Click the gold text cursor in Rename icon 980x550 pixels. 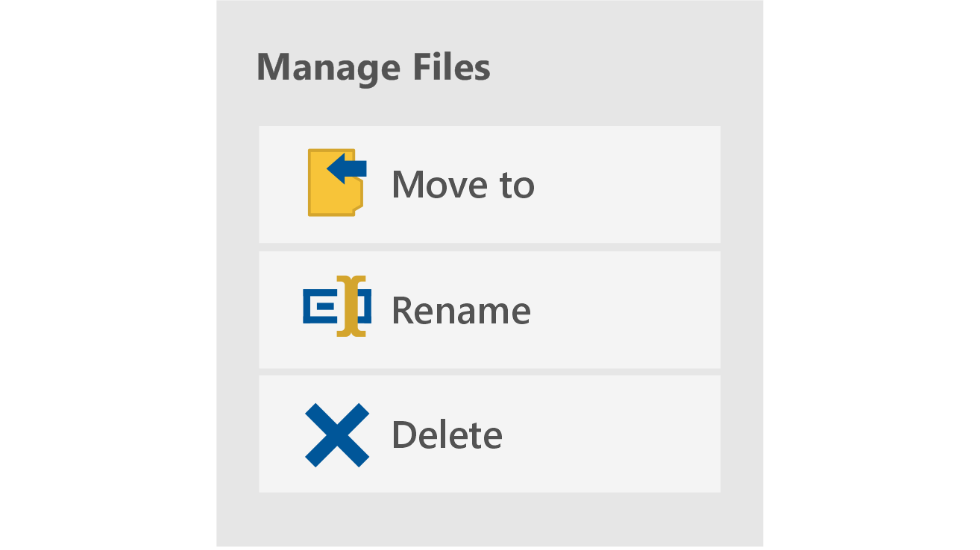point(351,306)
